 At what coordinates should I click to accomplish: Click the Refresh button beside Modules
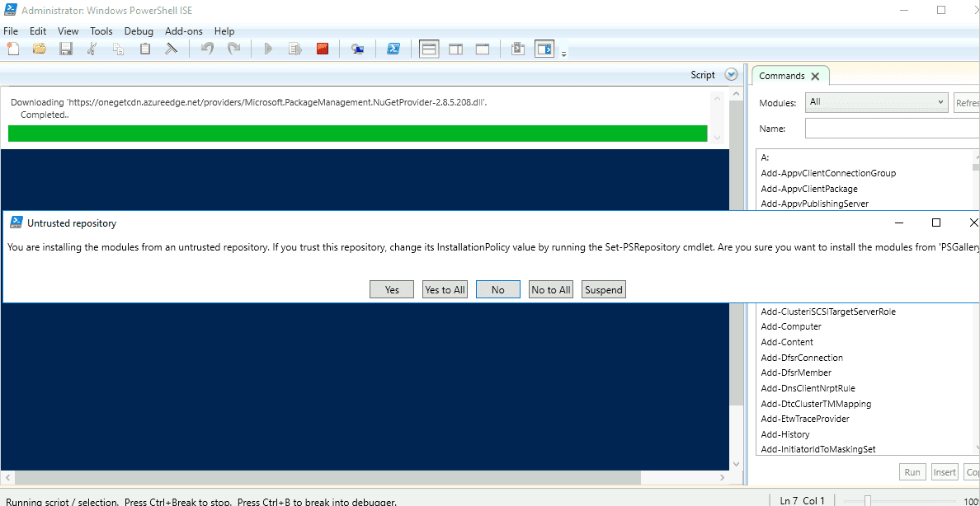click(x=966, y=102)
